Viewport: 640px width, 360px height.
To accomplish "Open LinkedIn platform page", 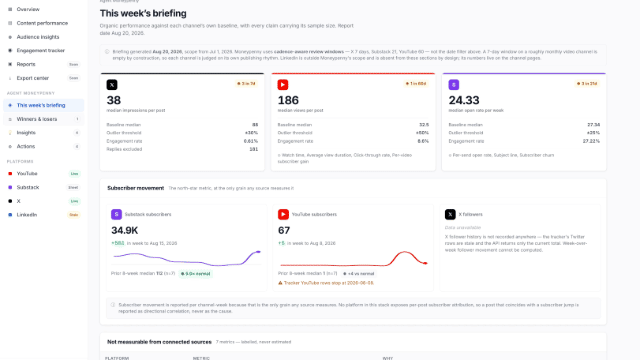I will [43, 215].
